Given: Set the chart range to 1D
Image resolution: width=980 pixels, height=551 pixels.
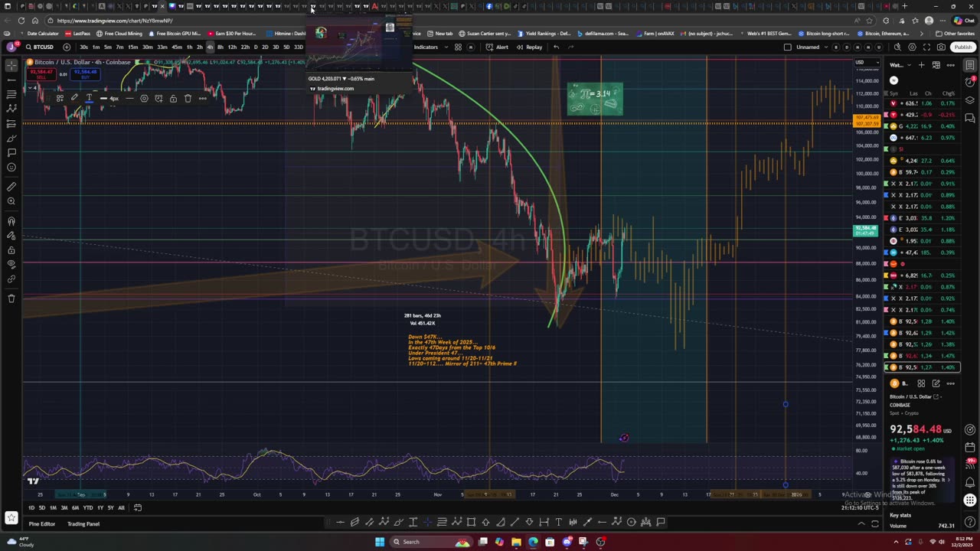Looking at the screenshot, I should [x=31, y=508].
